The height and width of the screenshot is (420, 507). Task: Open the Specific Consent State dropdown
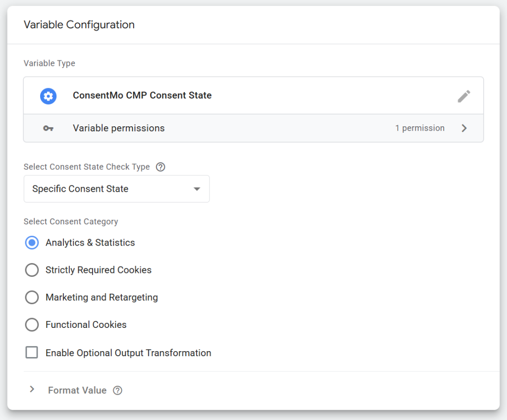click(x=117, y=189)
